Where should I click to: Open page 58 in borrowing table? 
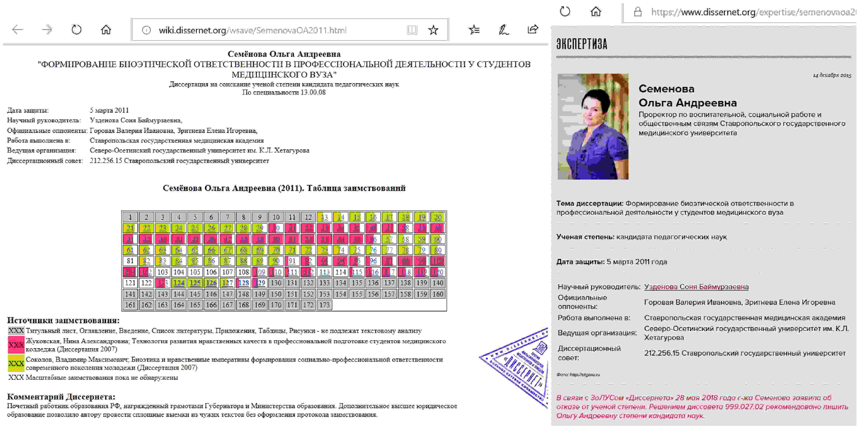click(405, 239)
